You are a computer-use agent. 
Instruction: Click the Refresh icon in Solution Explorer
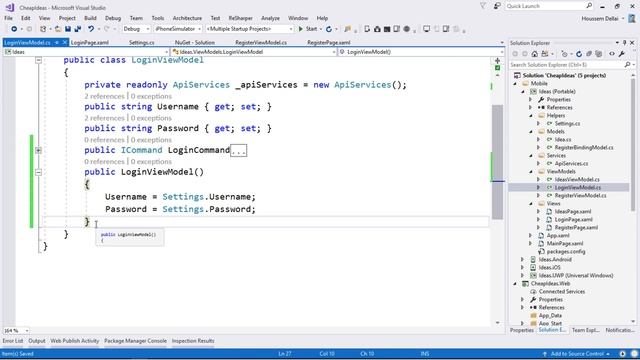pyautogui.click(x=579, y=54)
